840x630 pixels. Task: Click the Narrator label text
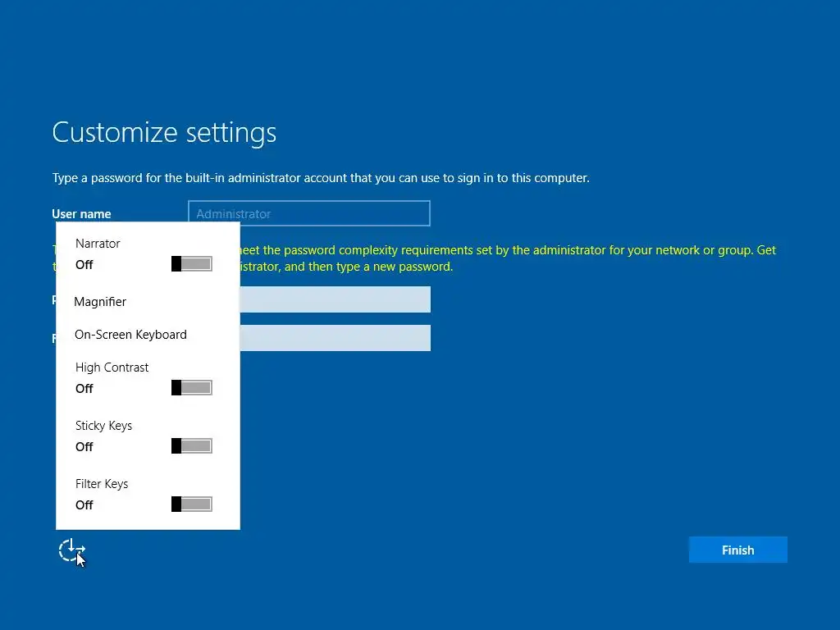[x=98, y=243]
